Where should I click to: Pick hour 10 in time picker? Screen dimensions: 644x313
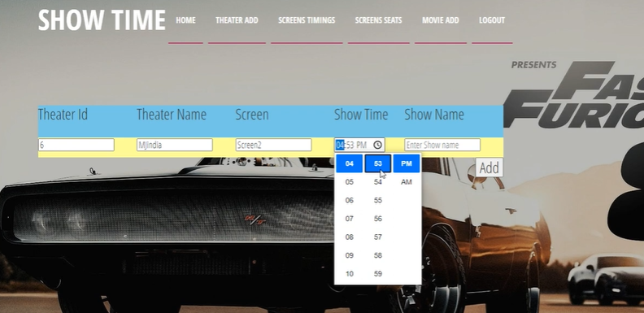(349, 274)
